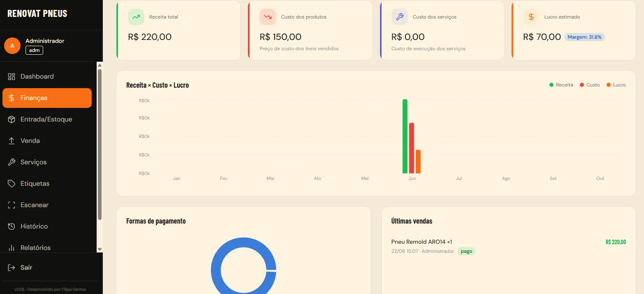Image resolution: width=644 pixels, height=294 pixels.
Task: Click the purple wrench icon on Custo dos serviços
Action: tap(399, 17)
